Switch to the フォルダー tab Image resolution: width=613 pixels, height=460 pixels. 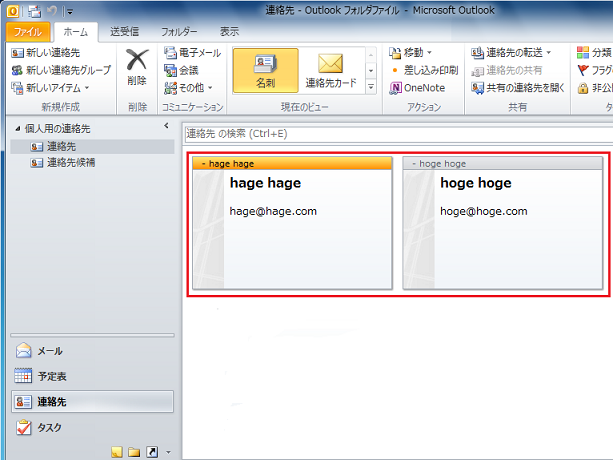tap(179, 32)
